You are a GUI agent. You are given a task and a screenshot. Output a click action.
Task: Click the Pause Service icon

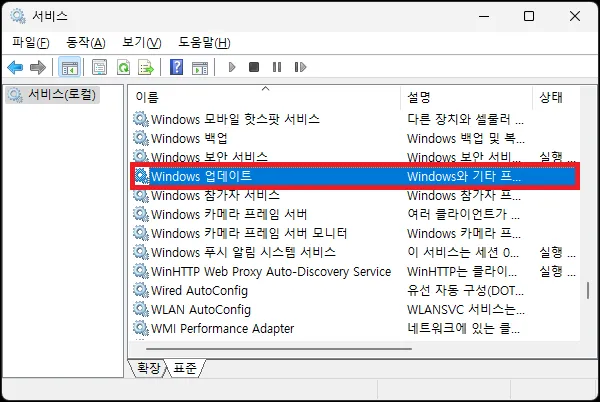[x=277, y=67]
